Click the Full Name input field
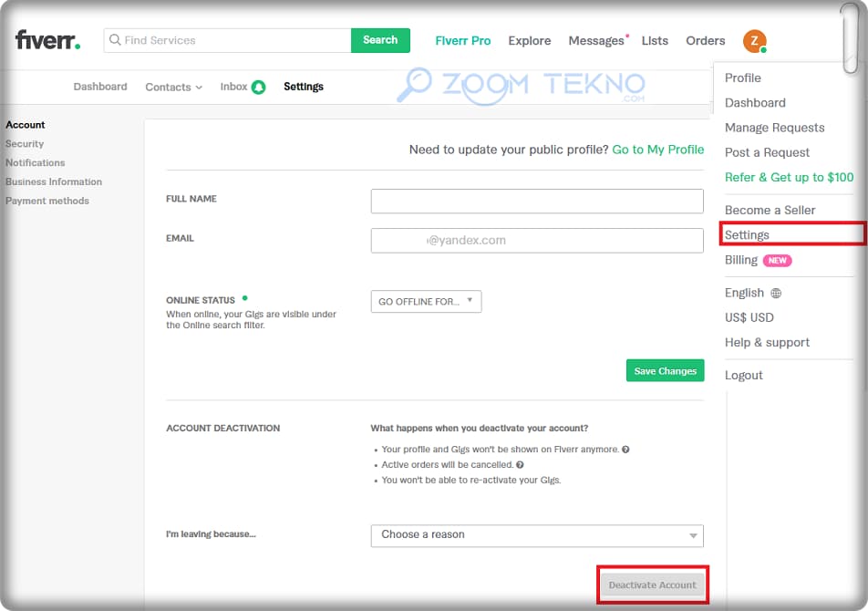 pos(537,202)
